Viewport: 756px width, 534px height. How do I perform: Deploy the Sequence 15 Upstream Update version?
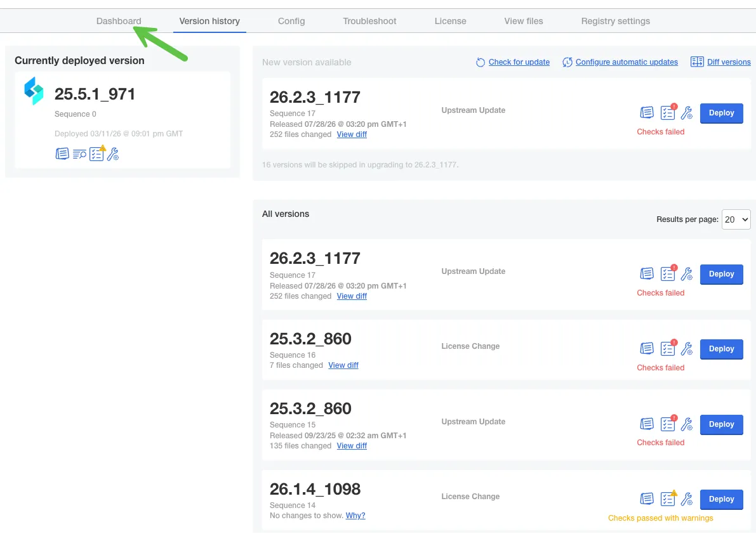point(721,425)
